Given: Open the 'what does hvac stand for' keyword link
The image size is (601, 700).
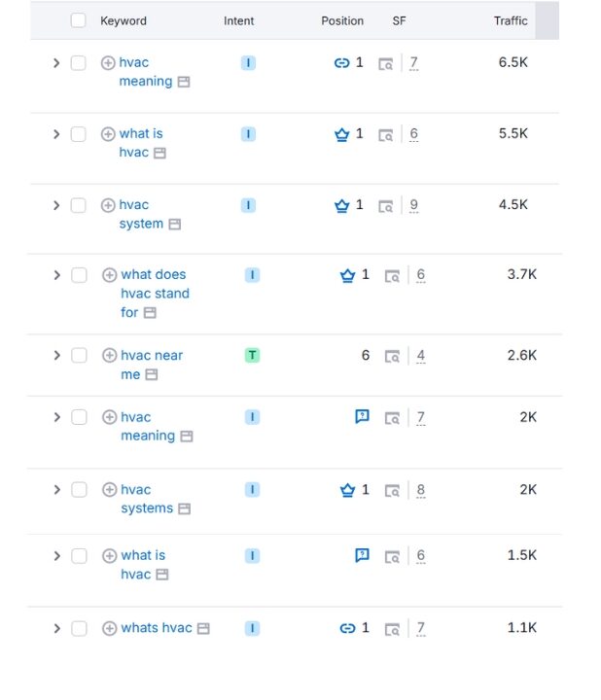Looking at the screenshot, I should pyautogui.click(x=155, y=294).
